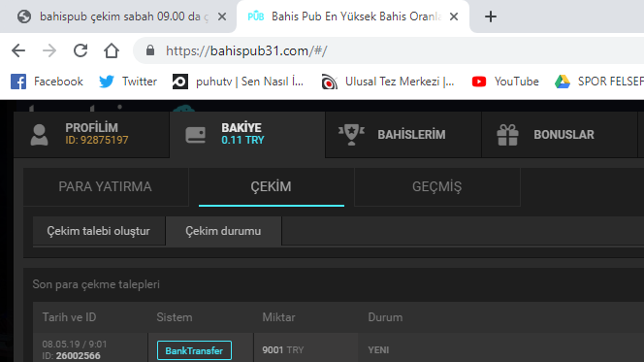Click the YENI status cell
Screen dimensions: 644x362
[378, 350]
